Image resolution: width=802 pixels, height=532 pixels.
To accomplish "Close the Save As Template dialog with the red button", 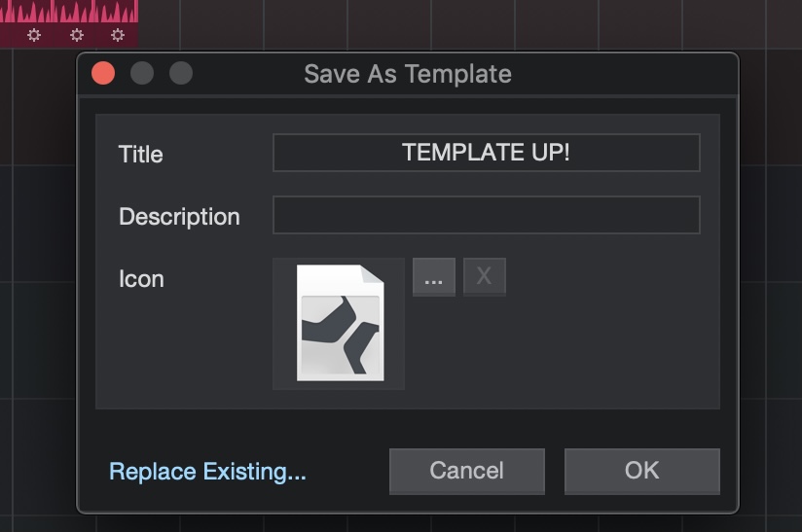I will pyautogui.click(x=103, y=73).
